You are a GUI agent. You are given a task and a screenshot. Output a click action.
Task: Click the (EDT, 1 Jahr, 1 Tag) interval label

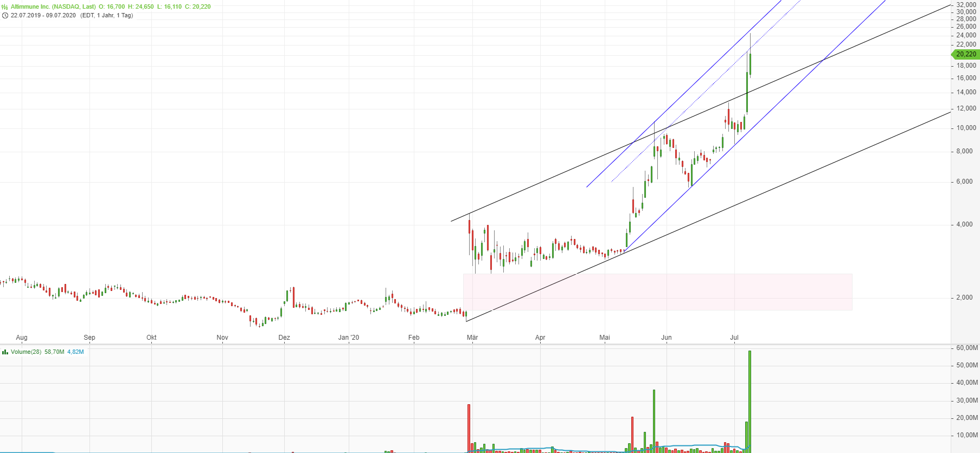click(106, 15)
